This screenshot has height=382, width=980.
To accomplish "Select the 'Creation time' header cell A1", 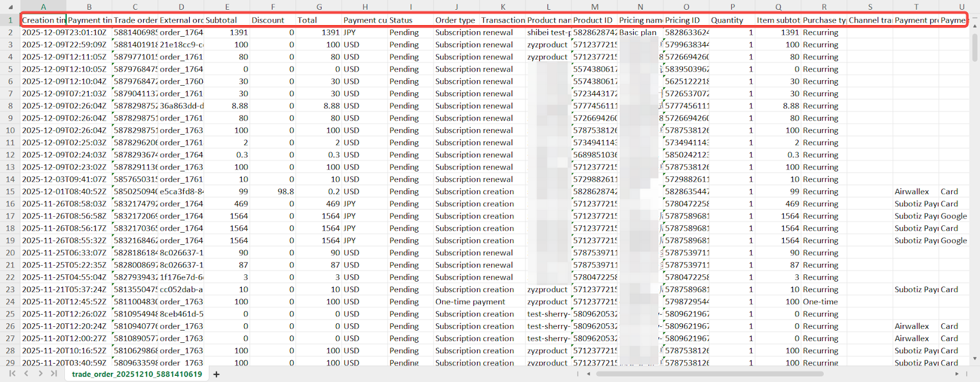I will pos(43,20).
